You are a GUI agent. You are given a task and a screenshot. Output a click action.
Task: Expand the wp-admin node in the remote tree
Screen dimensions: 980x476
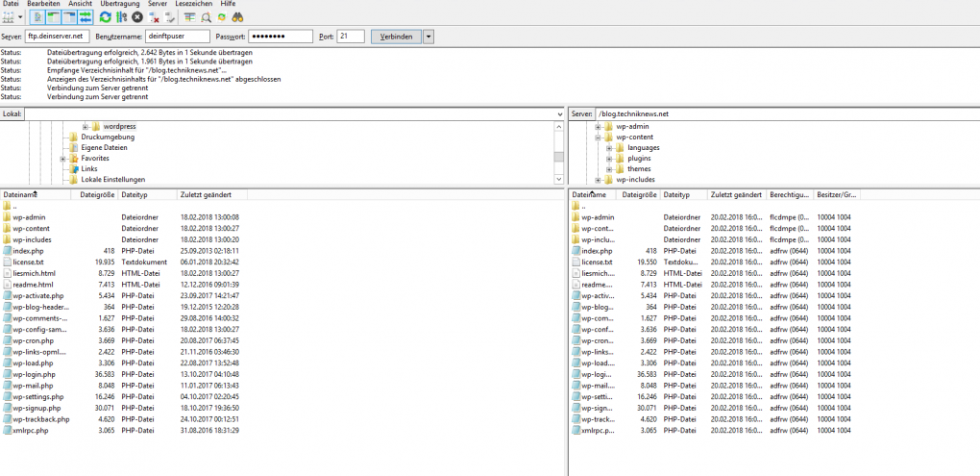599,126
